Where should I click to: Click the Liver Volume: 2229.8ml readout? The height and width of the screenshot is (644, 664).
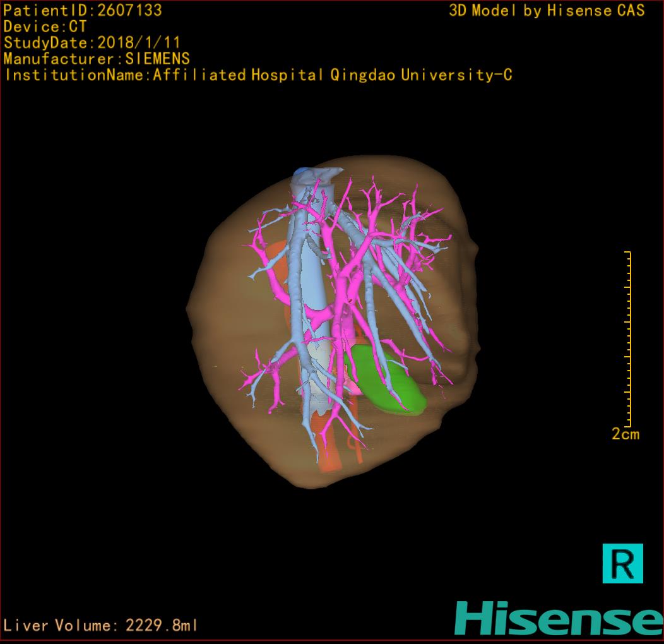(x=101, y=626)
